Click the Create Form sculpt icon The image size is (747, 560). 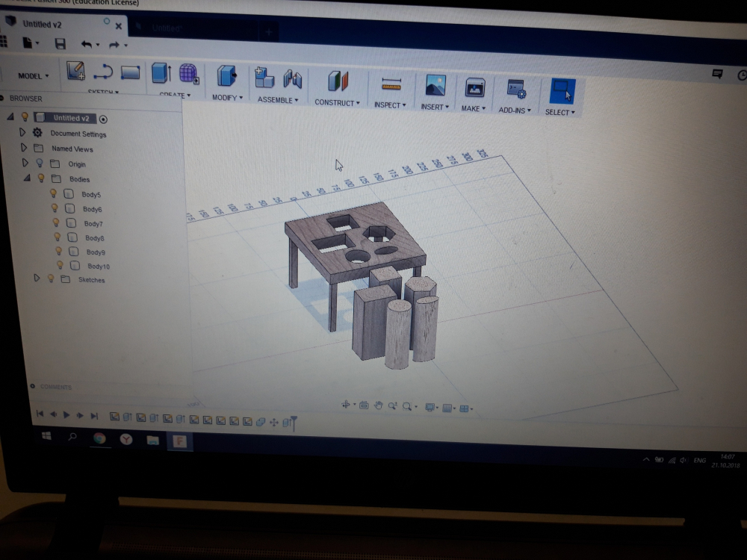click(189, 74)
